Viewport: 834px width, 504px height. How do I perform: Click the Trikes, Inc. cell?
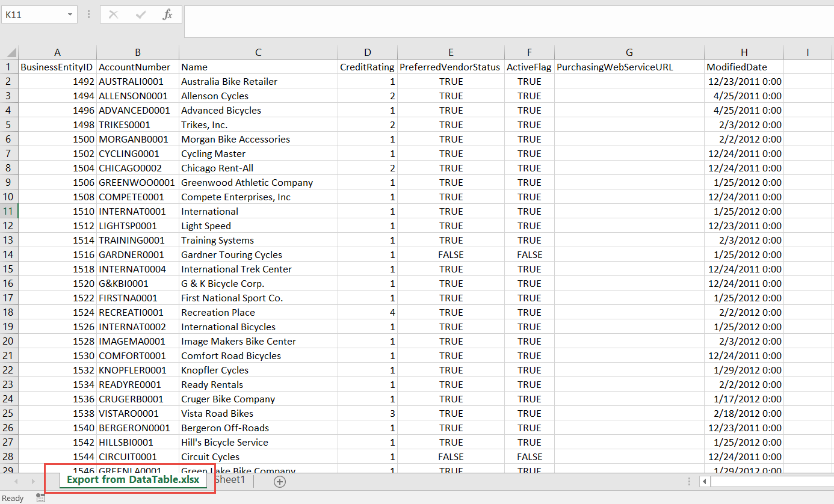click(x=258, y=124)
